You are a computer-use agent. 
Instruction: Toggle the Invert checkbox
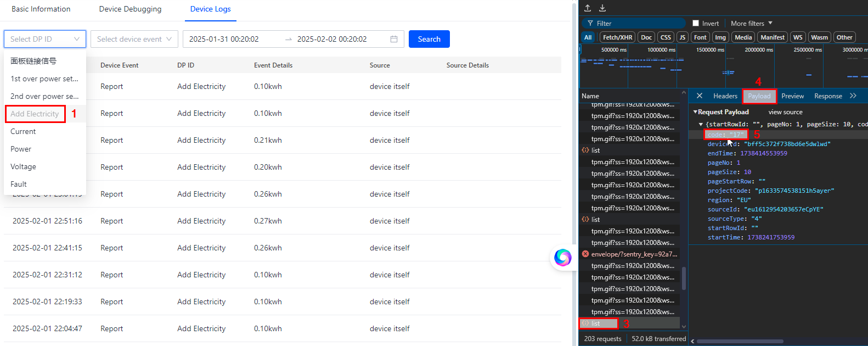point(696,23)
